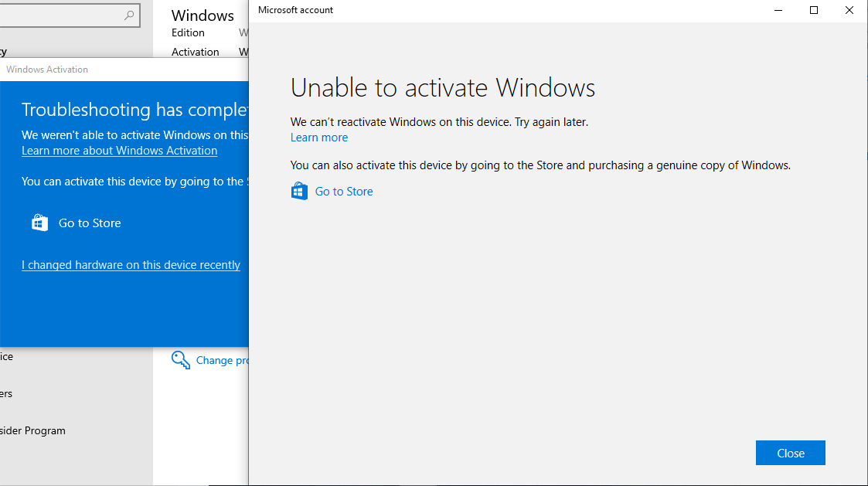Click the 'Windows' heading in Settings
This screenshot has height=486, width=868.
(x=203, y=15)
